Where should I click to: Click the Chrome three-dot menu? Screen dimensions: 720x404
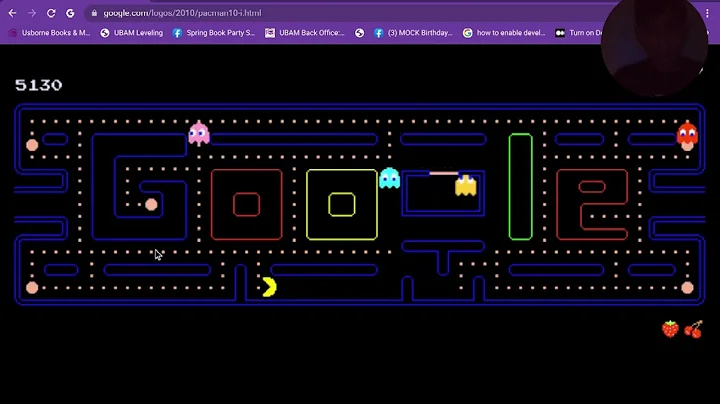(708, 13)
